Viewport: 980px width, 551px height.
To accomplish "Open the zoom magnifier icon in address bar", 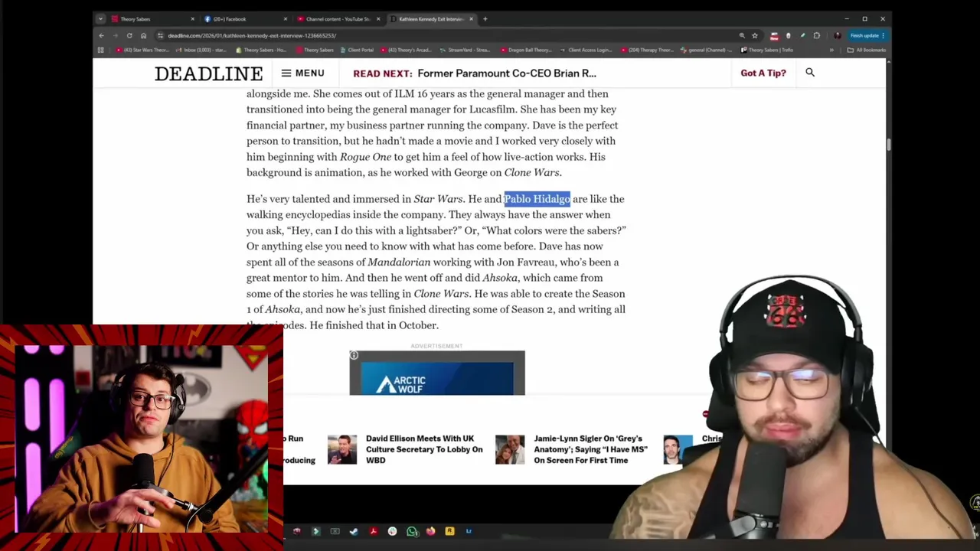I will (741, 35).
